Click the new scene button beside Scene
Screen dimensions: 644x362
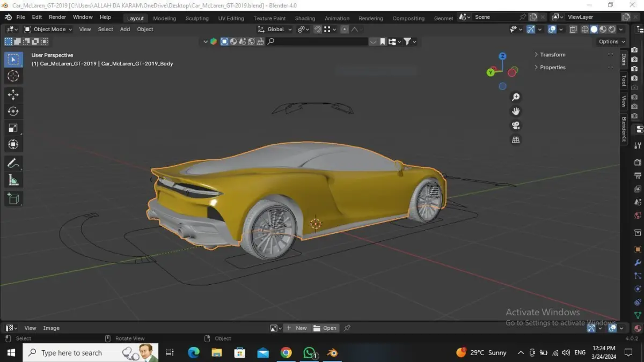coord(533,17)
